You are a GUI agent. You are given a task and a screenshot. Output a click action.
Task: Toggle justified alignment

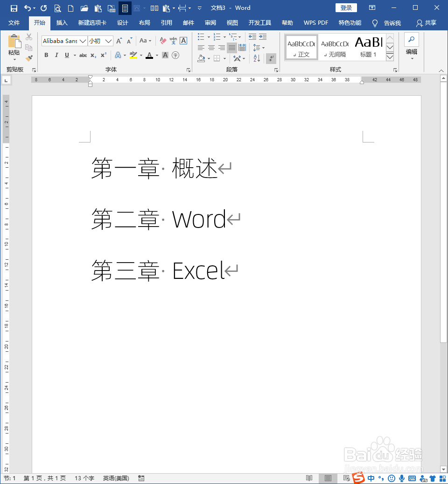232,48
